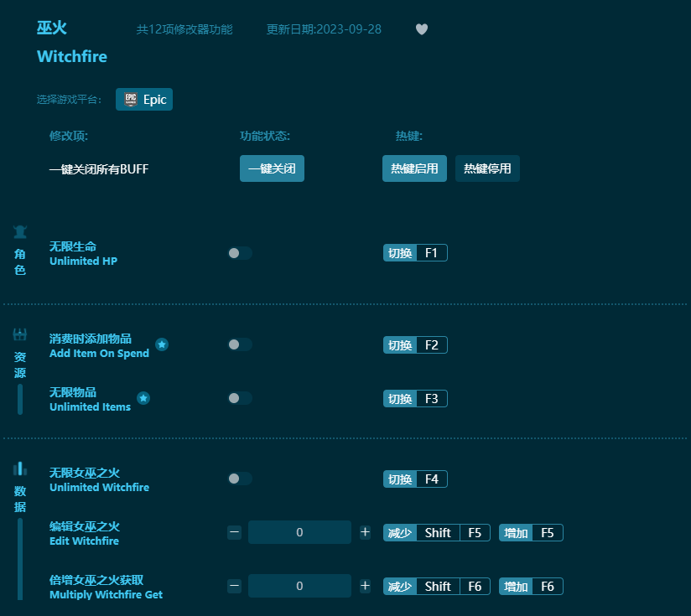Click the Edit Witchfire value input field
Viewport: 691px width, 616px height.
click(x=299, y=532)
